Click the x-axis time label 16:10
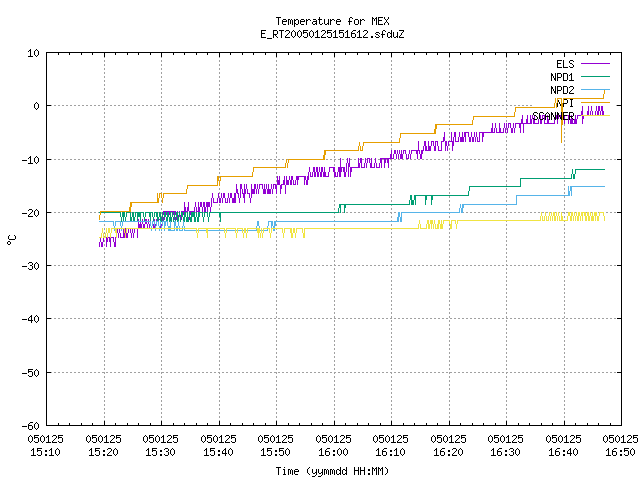640x480 pixels. click(x=391, y=452)
